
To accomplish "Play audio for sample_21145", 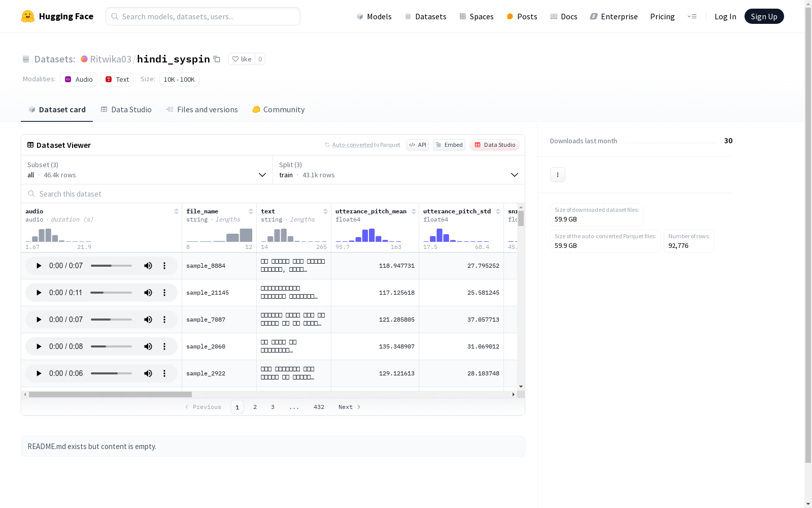I will point(39,293).
